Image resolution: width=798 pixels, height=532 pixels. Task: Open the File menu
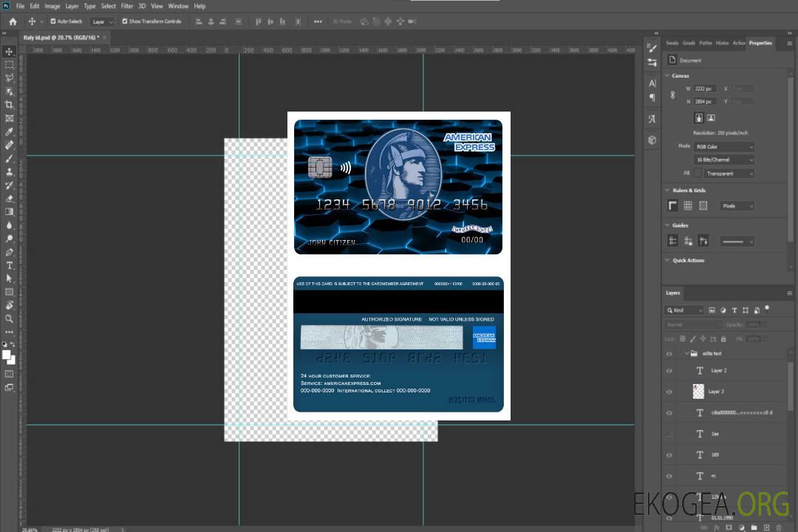coord(21,6)
